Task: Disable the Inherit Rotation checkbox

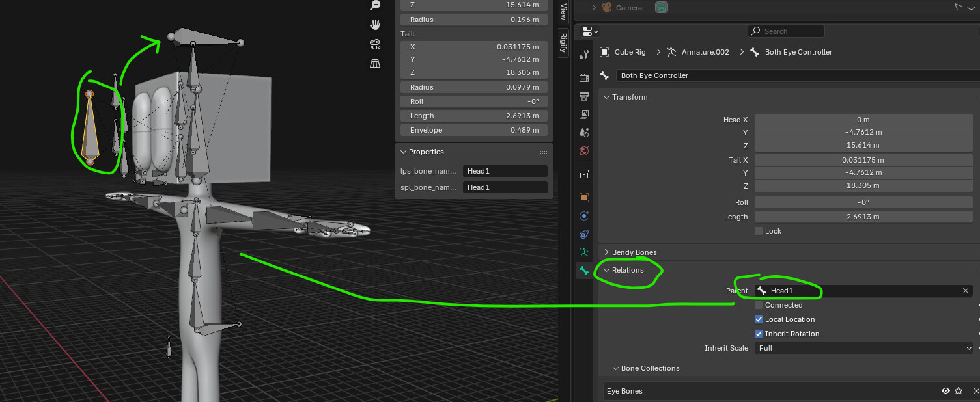Action: click(759, 334)
